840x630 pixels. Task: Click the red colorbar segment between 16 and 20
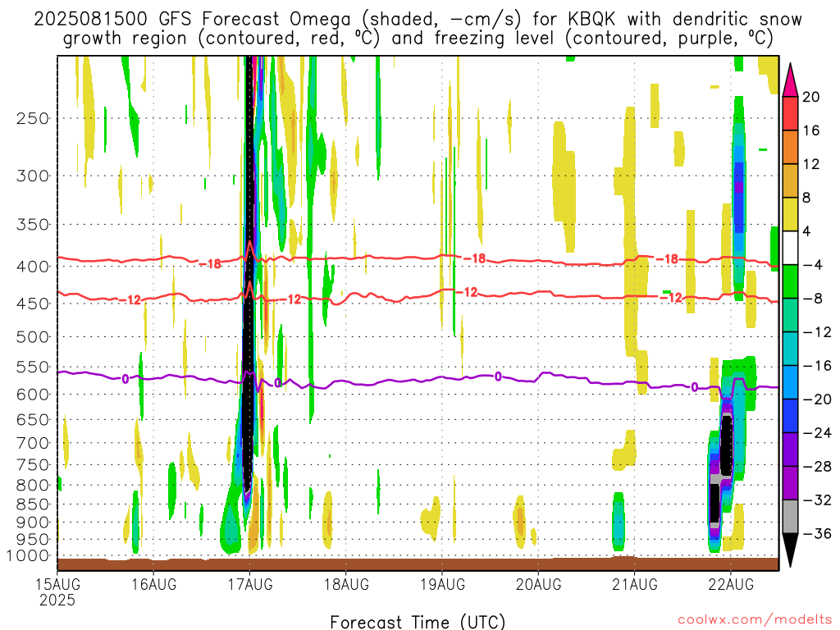point(790,113)
